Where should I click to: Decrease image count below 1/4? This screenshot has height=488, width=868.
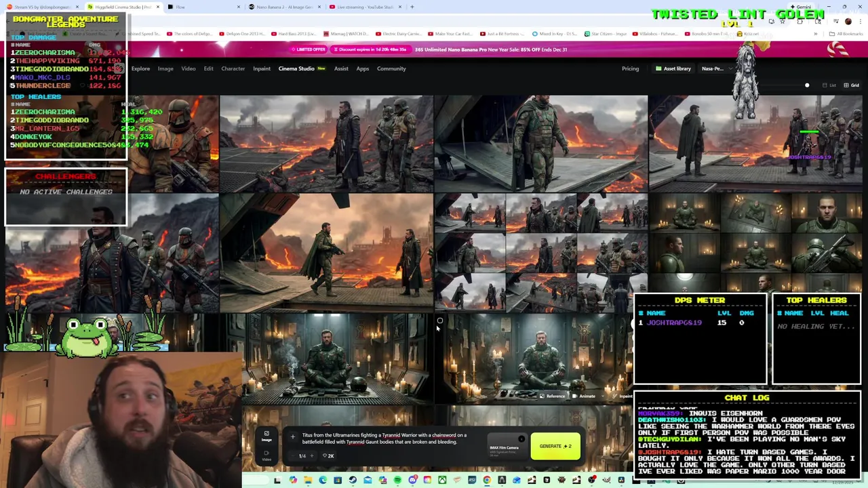293,456
